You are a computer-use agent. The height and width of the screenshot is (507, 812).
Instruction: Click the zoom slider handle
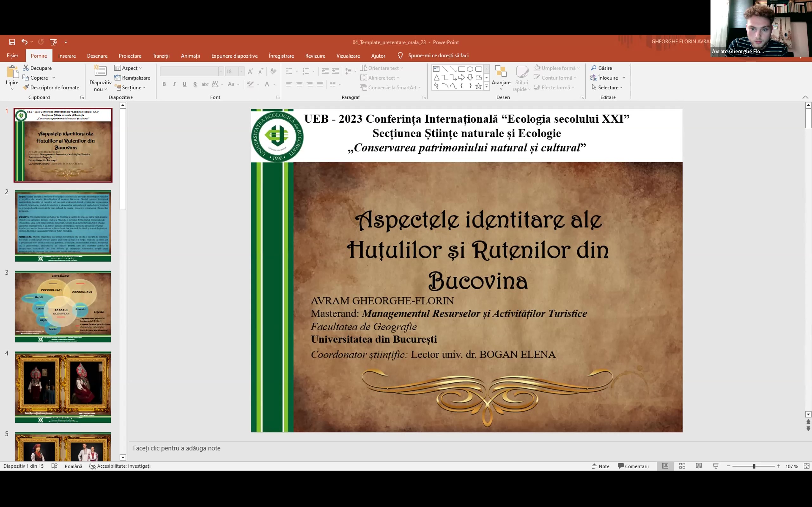pyautogui.click(x=754, y=466)
